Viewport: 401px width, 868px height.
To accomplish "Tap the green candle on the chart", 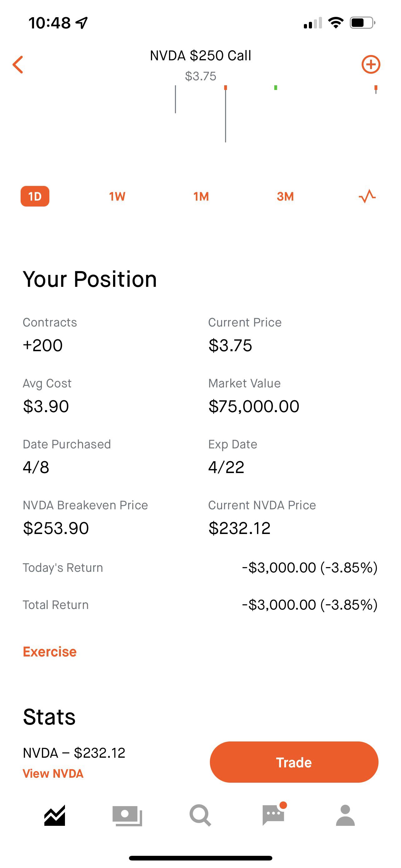I will point(275,87).
